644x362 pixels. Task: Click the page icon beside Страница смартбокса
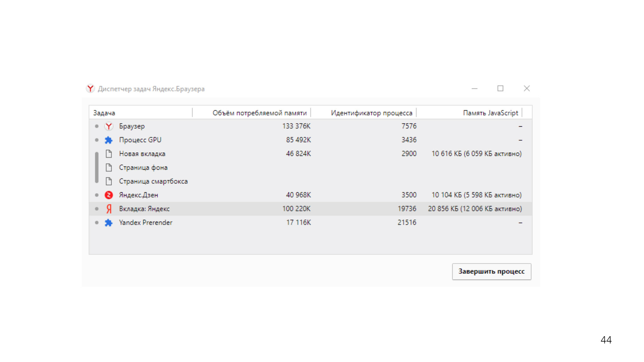pos(109,181)
